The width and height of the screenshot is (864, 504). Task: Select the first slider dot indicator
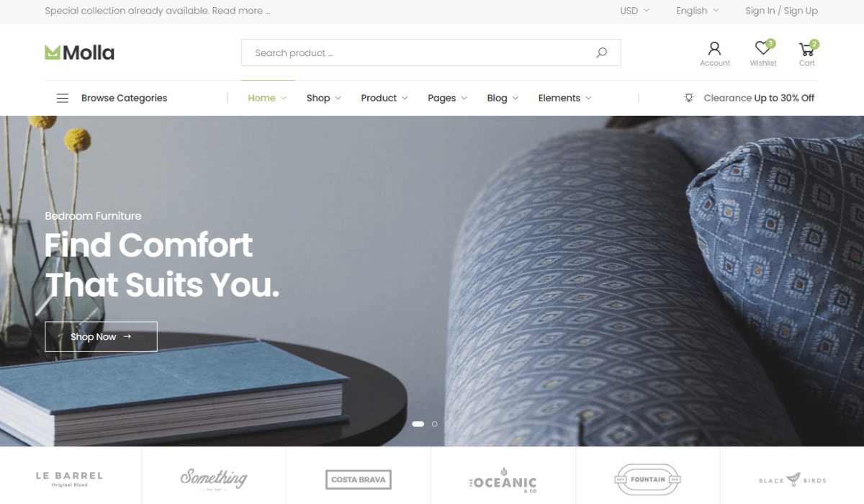[x=418, y=424]
